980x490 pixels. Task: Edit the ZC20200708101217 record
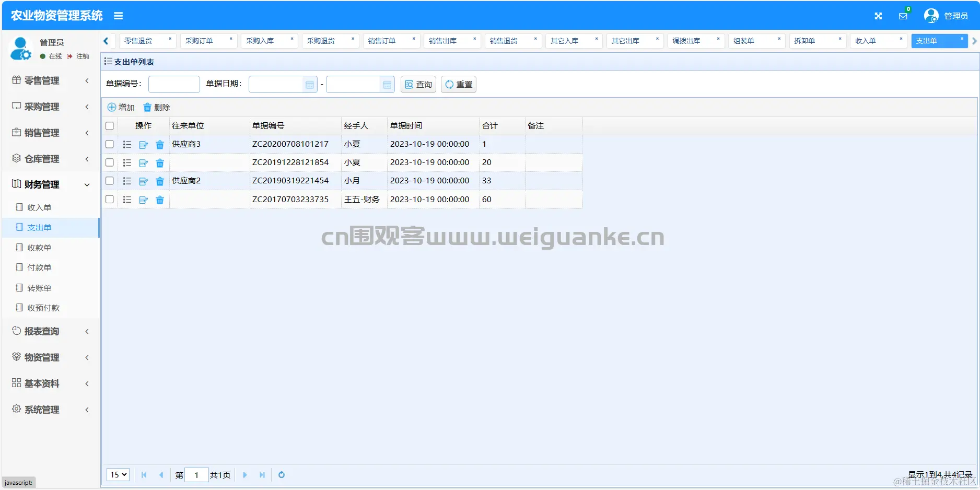143,145
